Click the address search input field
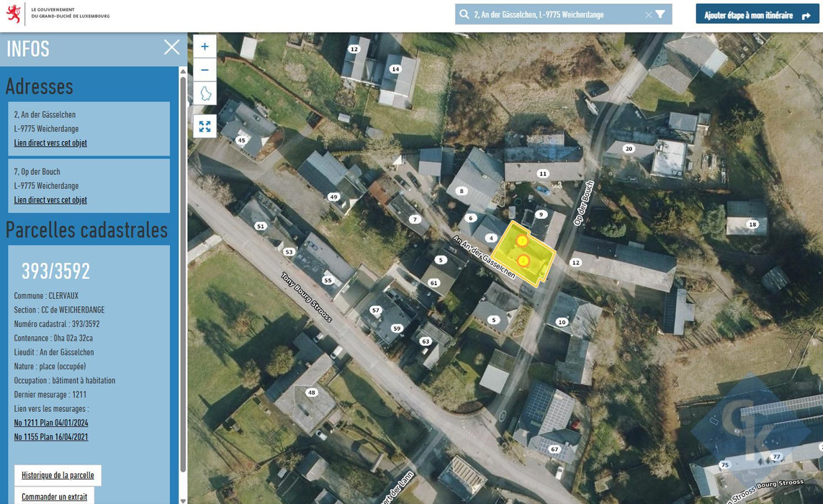Image resolution: width=823 pixels, height=504 pixels. coord(557,14)
